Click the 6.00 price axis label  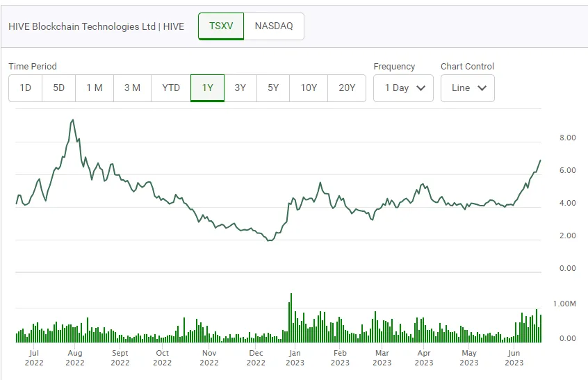pyautogui.click(x=568, y=170)
